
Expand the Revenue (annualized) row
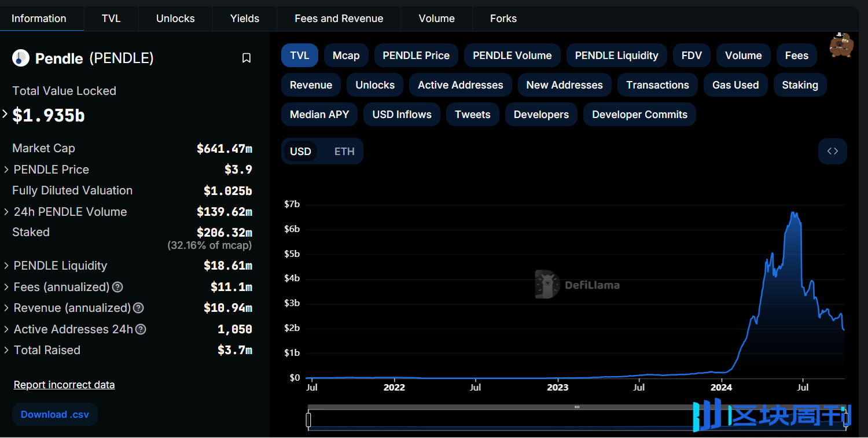tap(6, 308)
